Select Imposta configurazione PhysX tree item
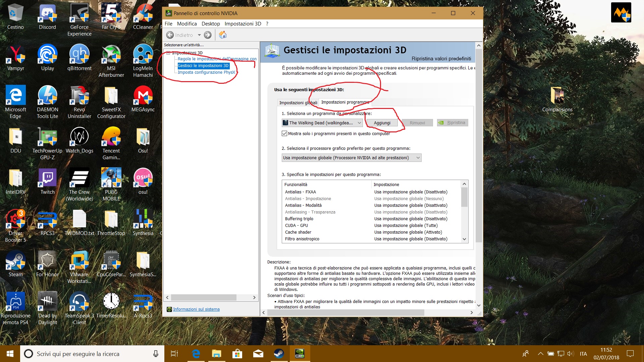This screenshot has height=362, width=644. pyautogui.click(x=206, y=72)
